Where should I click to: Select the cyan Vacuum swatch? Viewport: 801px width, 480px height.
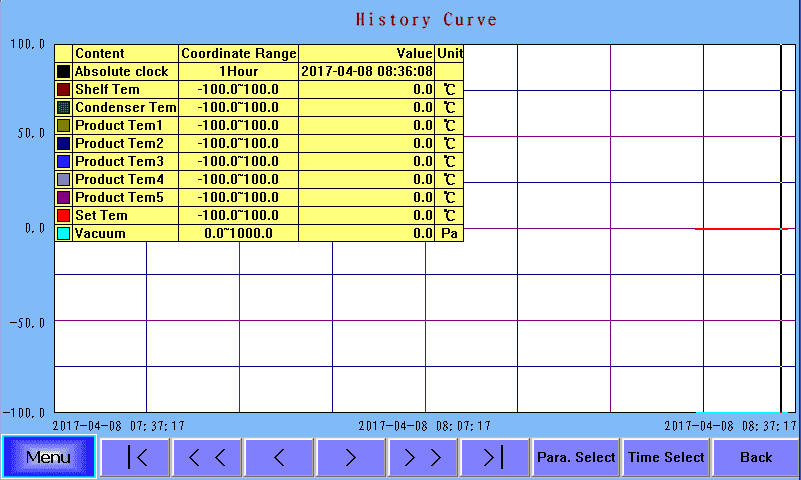click(64, 233)
